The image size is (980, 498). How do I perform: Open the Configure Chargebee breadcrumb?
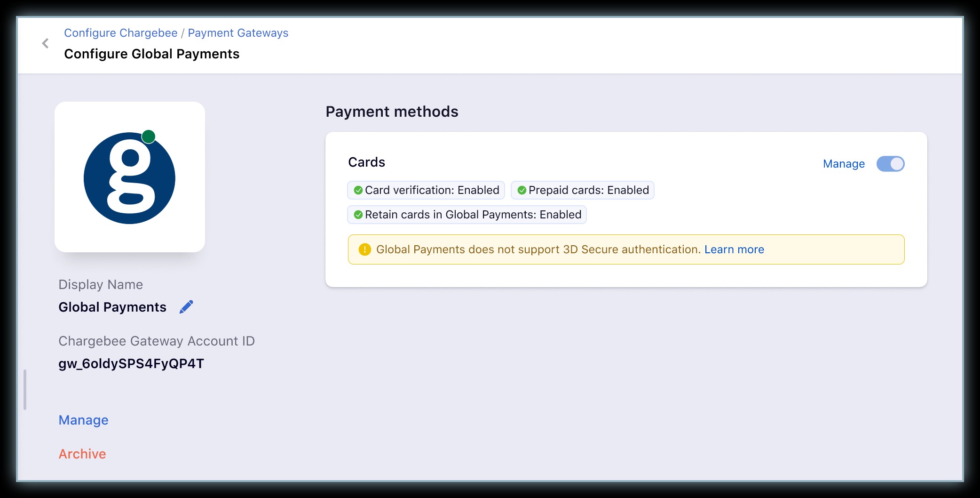tap(120, 33)
